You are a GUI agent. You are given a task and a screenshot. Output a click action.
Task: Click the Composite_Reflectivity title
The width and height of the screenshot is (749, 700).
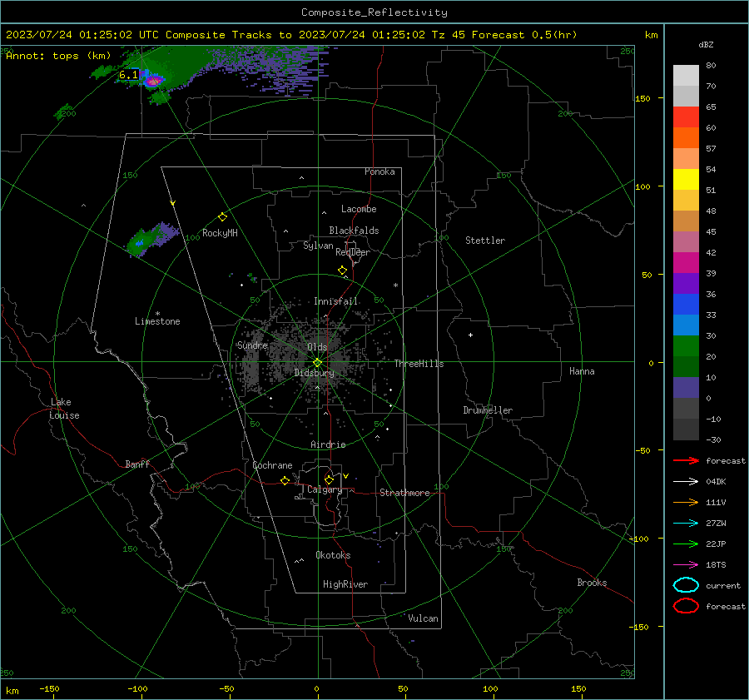pos(374,12)
